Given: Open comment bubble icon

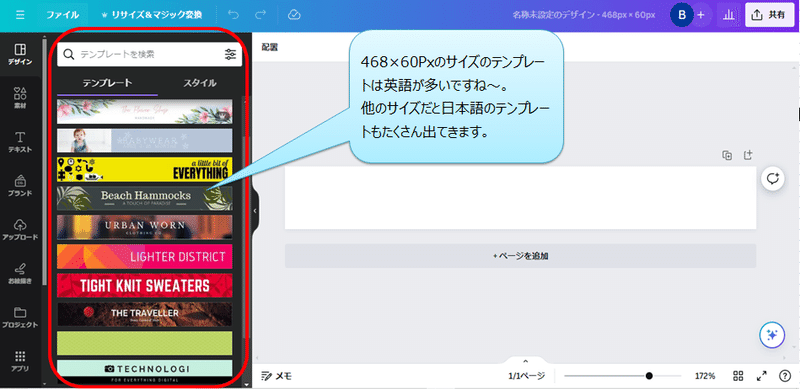Looking at the screenshot, I should (x=772, y=179).
